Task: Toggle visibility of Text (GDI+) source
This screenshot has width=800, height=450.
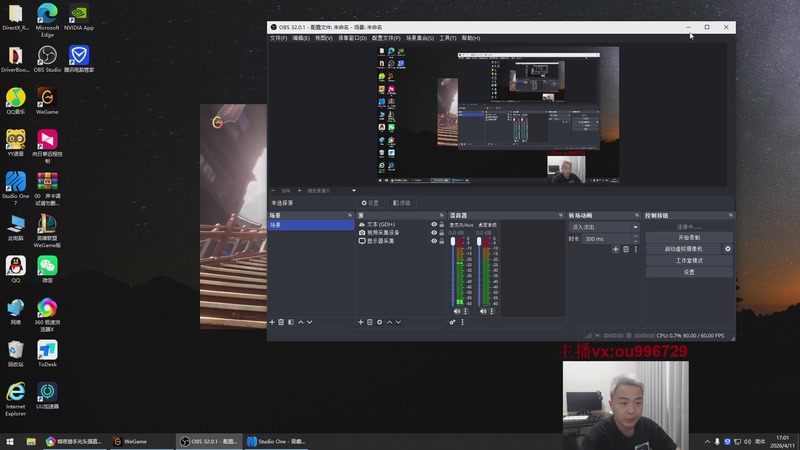Action: click(x=434, y=224)
